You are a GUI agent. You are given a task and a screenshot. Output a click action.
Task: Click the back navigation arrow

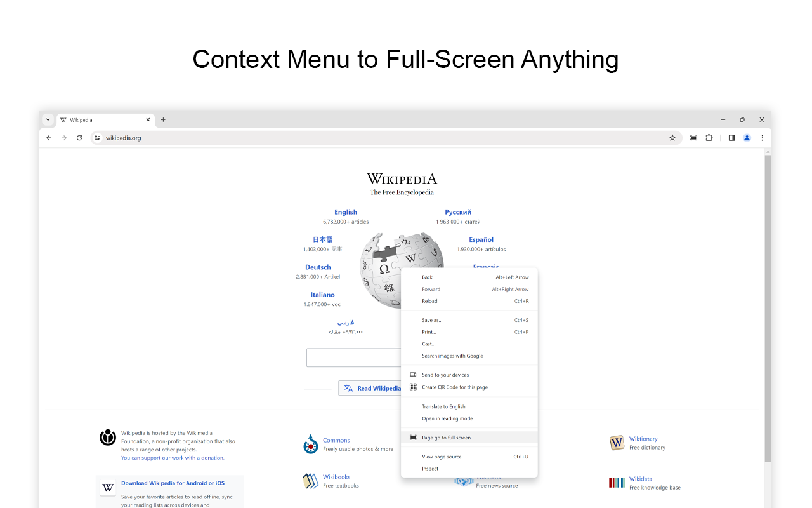point(49,138)
